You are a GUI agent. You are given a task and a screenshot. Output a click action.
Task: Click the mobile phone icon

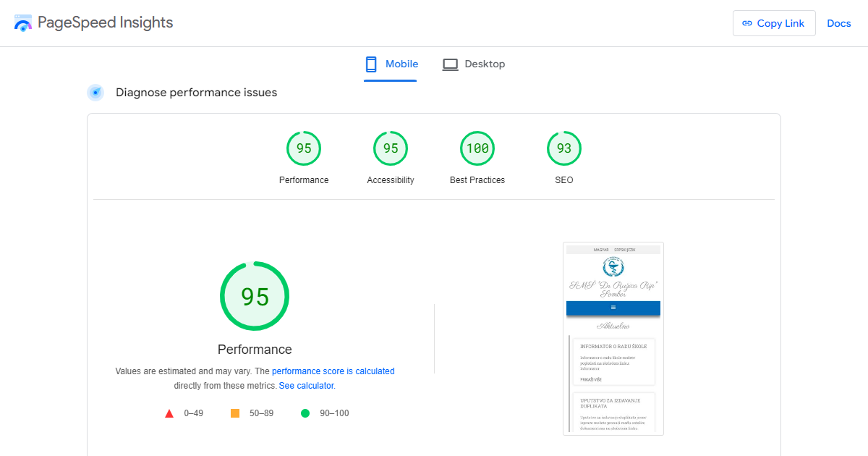[371, 64]
